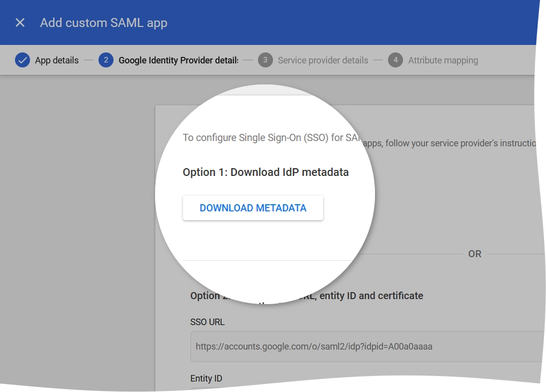Open Service provider details step
The image size is (546, 392).
[323, 60]
